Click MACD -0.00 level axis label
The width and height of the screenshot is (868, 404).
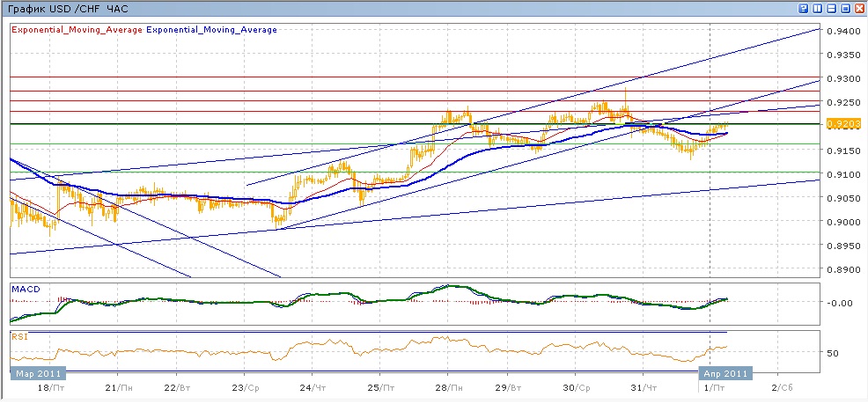[840, 303]
